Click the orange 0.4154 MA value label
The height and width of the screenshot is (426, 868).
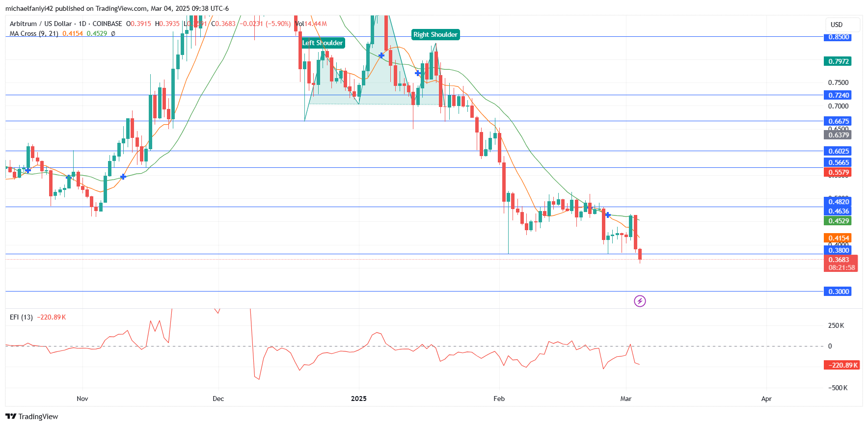point(839,238)
